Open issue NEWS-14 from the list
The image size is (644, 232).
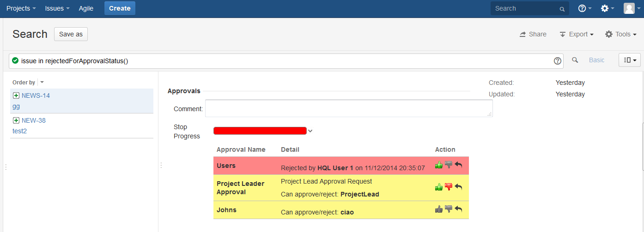[x=36, y=95]
